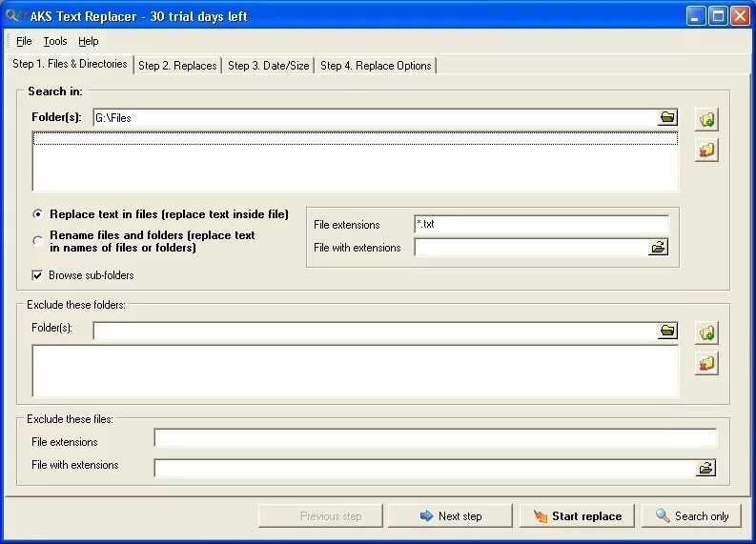Open the Tools menu
Screen dimensions: 756x544
point(55,41)
